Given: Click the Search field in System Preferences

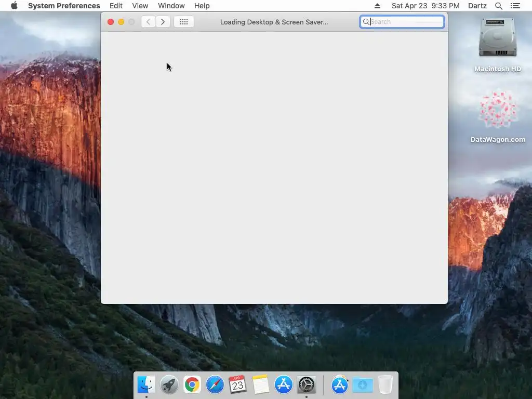Looking at the screenshot, I should click(402, 22).
